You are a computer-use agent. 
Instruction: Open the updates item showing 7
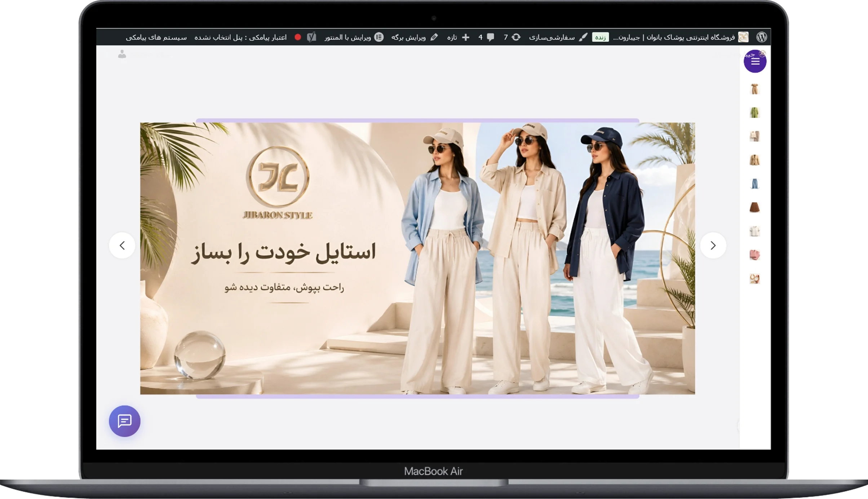pos(512,37)
